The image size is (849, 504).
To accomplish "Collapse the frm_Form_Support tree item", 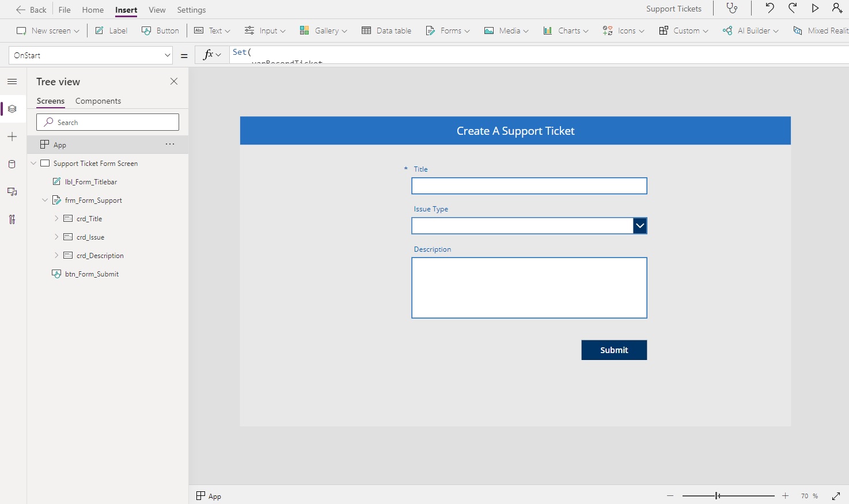I will coord(45,200).
